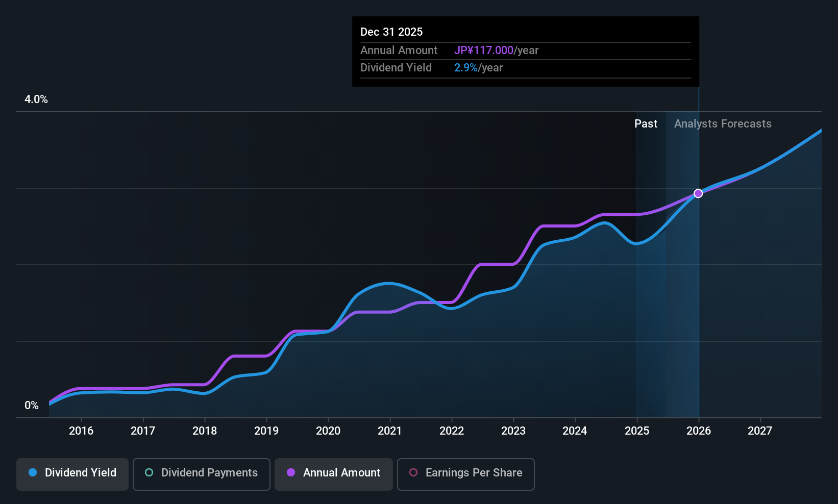
Task: Click the purple Annual Amount legend dot
Action: click(x=291, y=472)
